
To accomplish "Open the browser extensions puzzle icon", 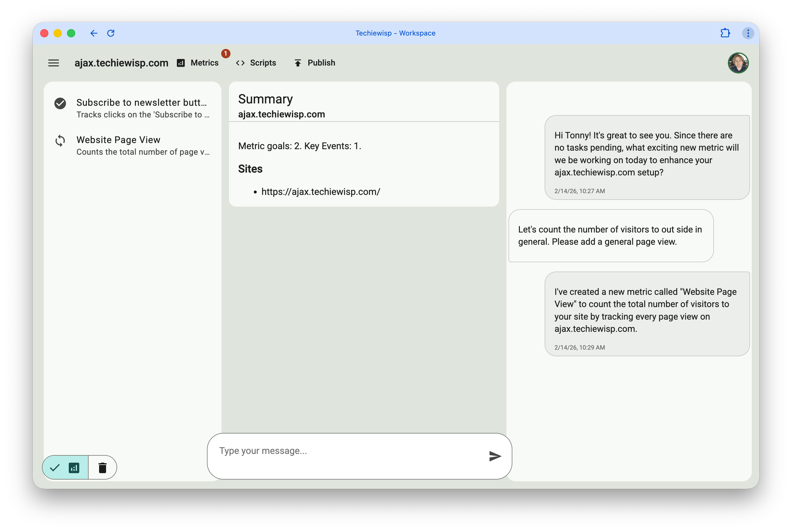I will coord(725,33).
